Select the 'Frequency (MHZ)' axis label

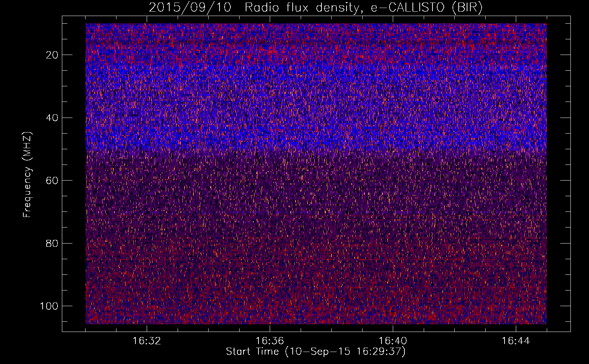[27, 174]
